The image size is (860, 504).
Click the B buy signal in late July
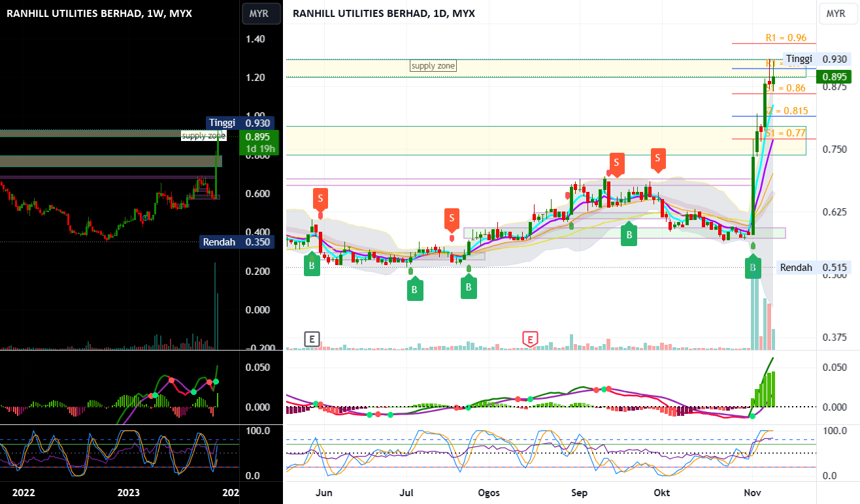click(x=469, y=287)
